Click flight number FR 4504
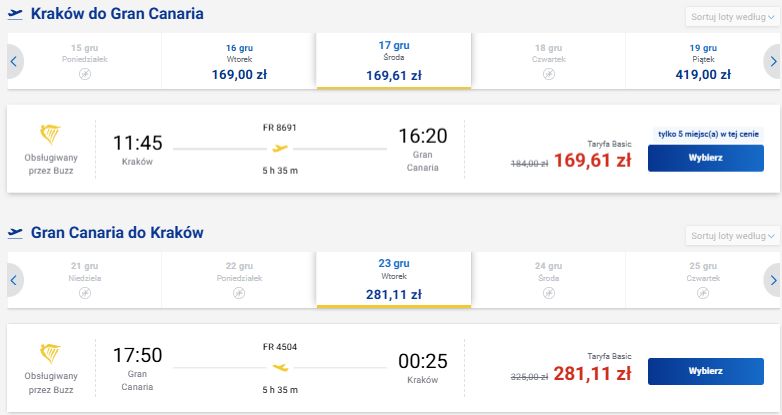The image size is (782, 415). pos(280,347)
